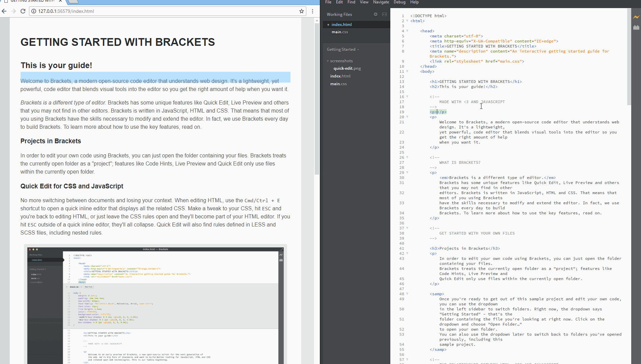Open the Chrome three-dot menu
This screenshot has width=641, height=364.
(313, 11)
